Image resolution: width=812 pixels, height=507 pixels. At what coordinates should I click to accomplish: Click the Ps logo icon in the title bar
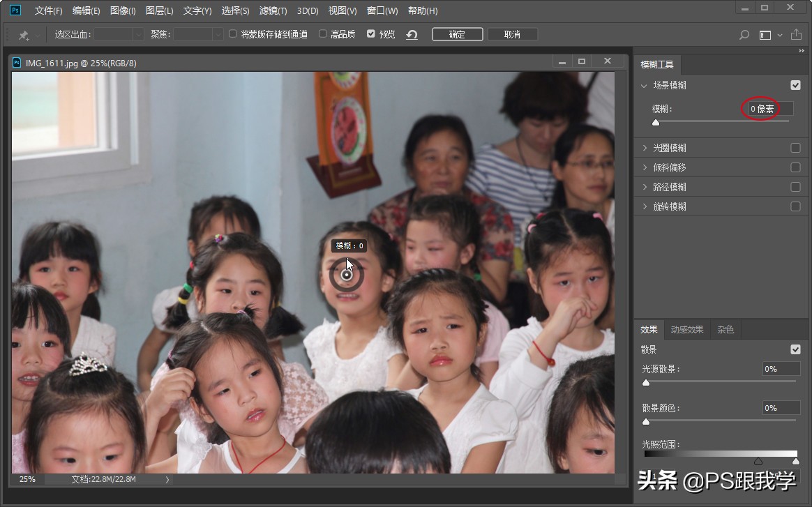click(x=15, y=10)
